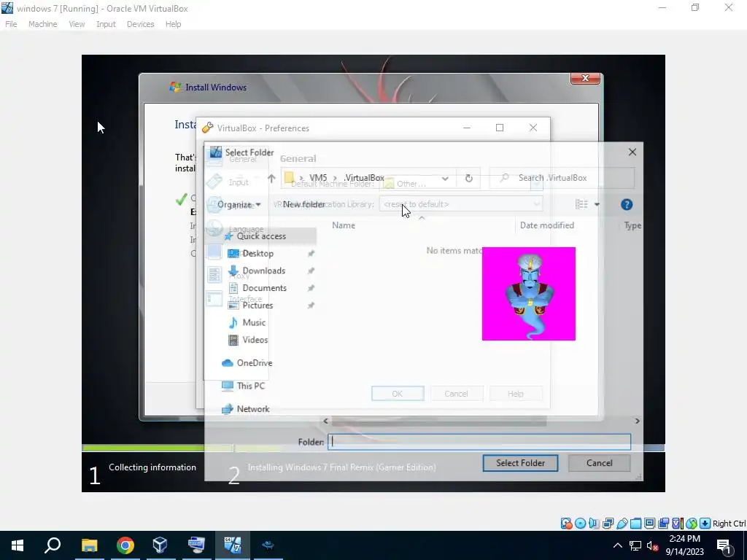This screenshot has width=747, height=560.
Task: Open taskbar search
Action: (x=53, y=545)
